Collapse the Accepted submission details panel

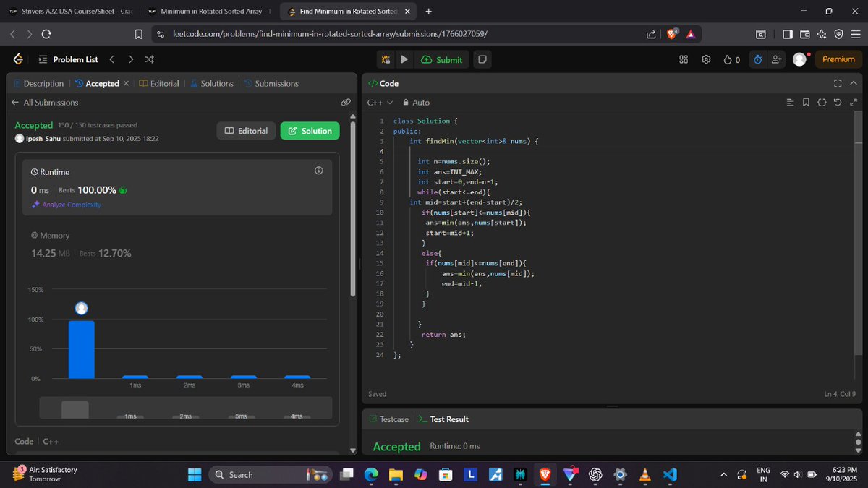(126, 83)
